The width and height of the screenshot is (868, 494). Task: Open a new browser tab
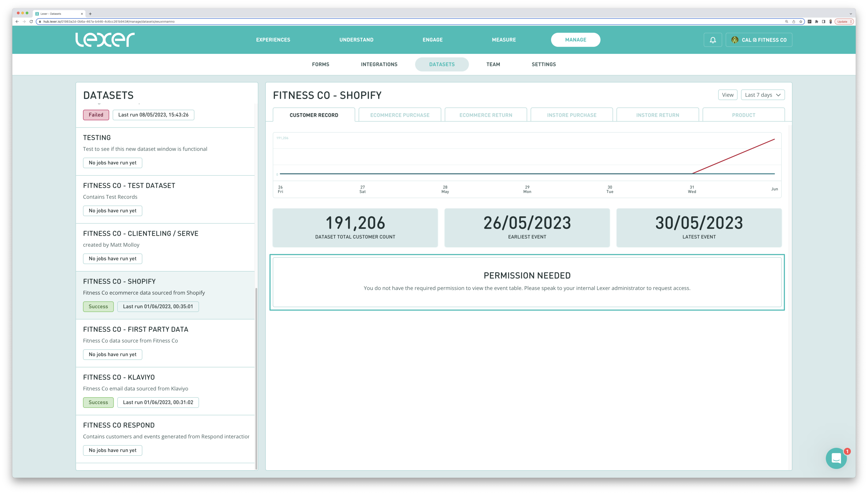click(x=90, y=14)
